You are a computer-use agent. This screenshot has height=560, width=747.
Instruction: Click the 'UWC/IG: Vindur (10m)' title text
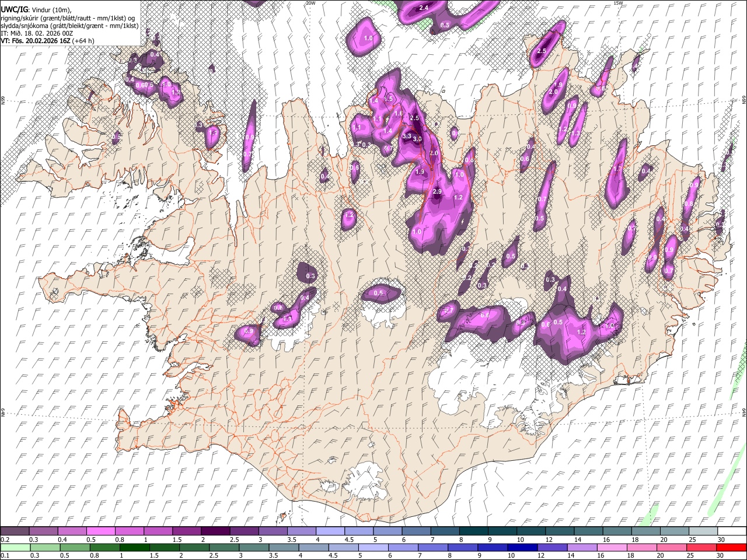tap(36, 10)
